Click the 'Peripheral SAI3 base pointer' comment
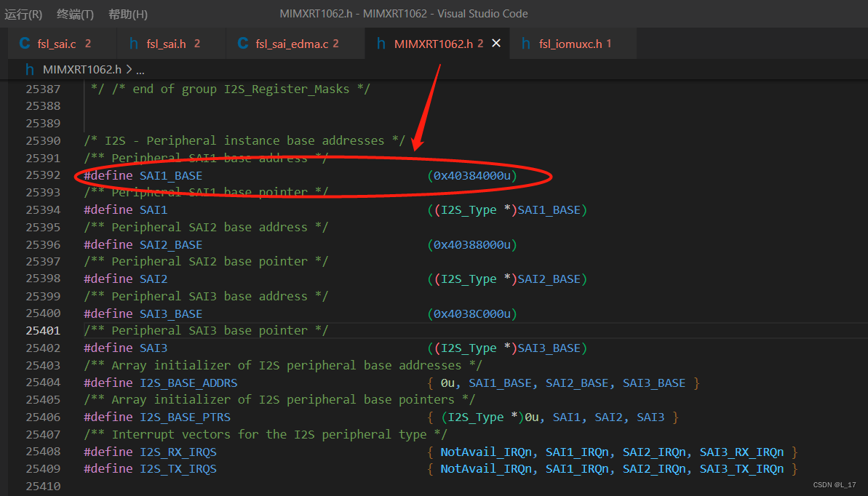Screen dimensions: 868x496 [206, 330]
